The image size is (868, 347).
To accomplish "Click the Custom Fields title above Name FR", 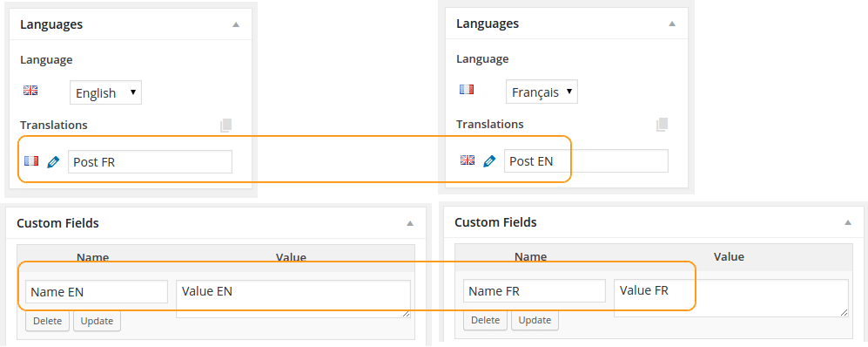I will pyautogui.click(x=495, y=222).
